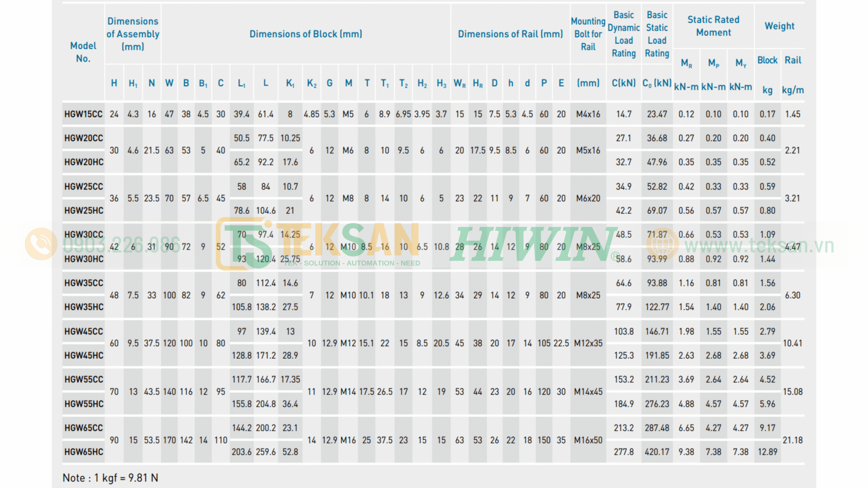Click the green HIWIN logo
The width and height of the screenshot is (868, 488).
(x=534, y=244)
